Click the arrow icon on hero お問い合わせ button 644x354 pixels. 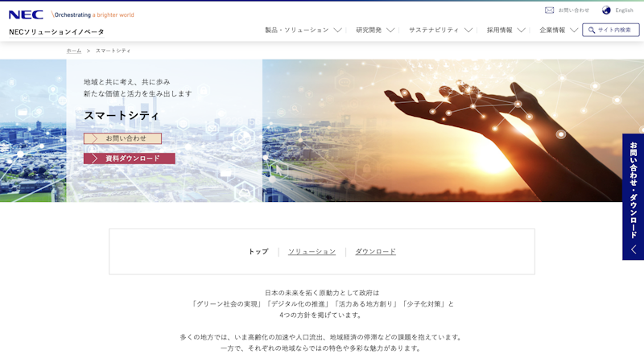[94, 138]
